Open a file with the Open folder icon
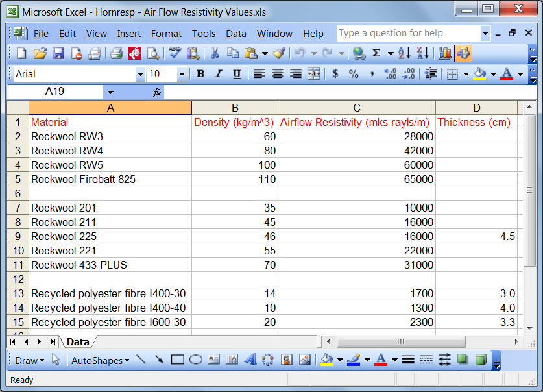The height and width of the screenshot is (392, 543). (40, 53)
